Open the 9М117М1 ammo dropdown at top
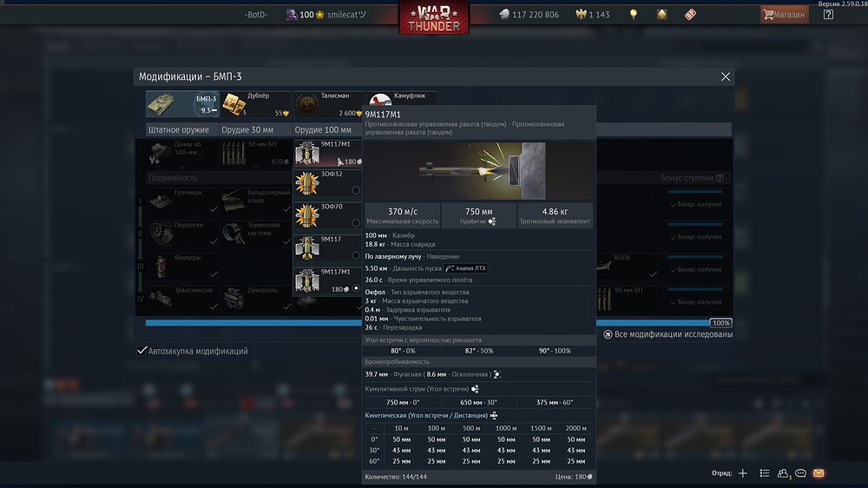The height and width of the screenshot is (488, 868). tap(328, 153)
